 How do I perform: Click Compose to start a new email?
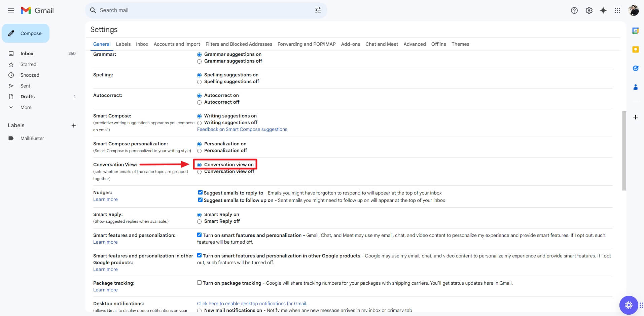(x=26, y=33)
